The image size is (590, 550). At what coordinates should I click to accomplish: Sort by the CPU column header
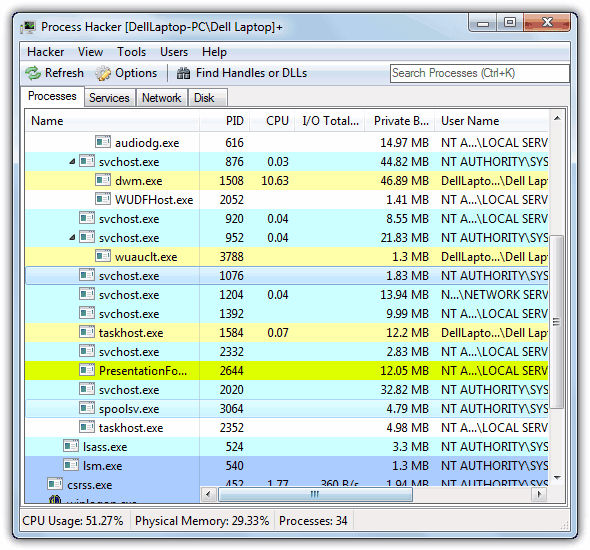coord(272,121)
